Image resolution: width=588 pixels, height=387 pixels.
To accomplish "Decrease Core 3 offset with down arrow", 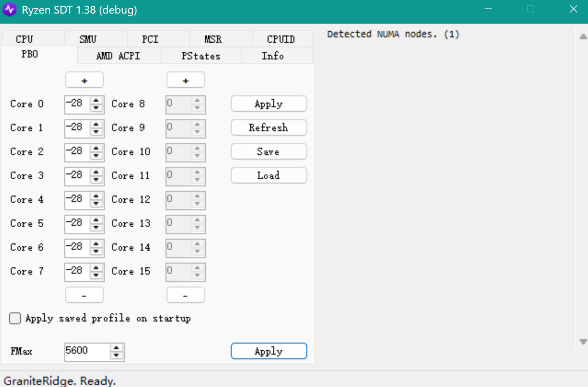I will tap(96, 179).
